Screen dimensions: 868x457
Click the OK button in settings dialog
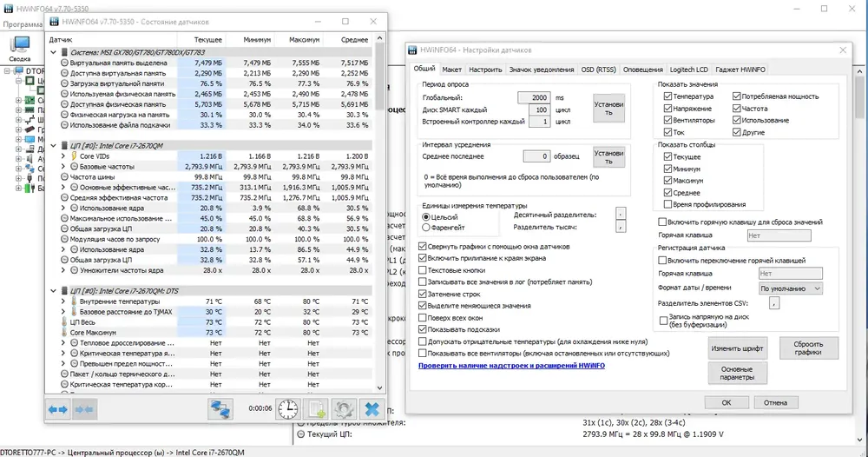[x=727, y=403]
